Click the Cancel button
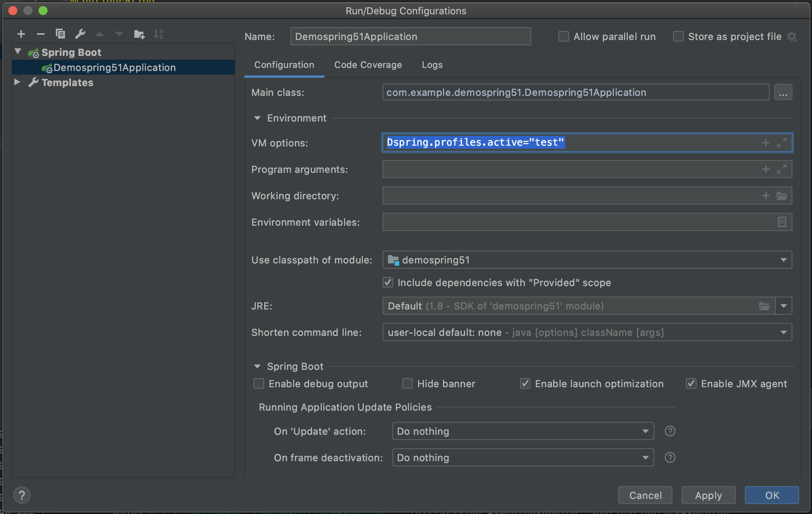Viewport: 812px width, 514px height. (x=645, y=495)
